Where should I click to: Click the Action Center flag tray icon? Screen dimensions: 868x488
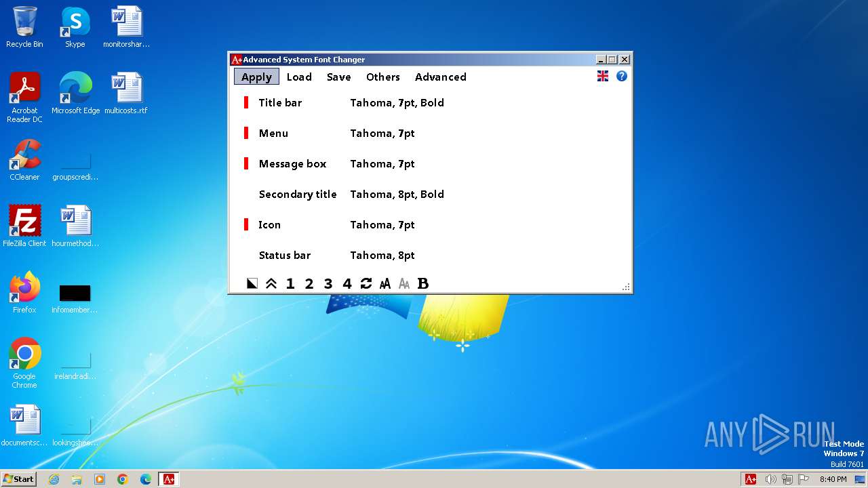[804, 479]
